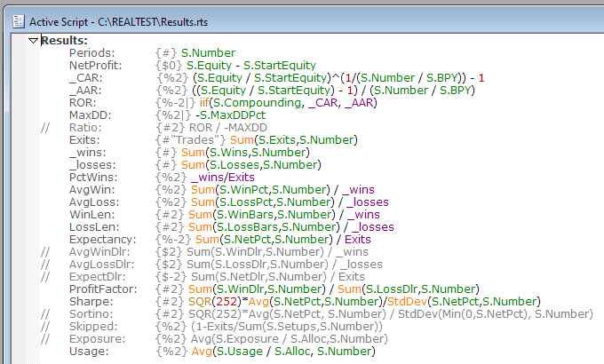
Task: Click the Results: section header
Action: point(64,41)
